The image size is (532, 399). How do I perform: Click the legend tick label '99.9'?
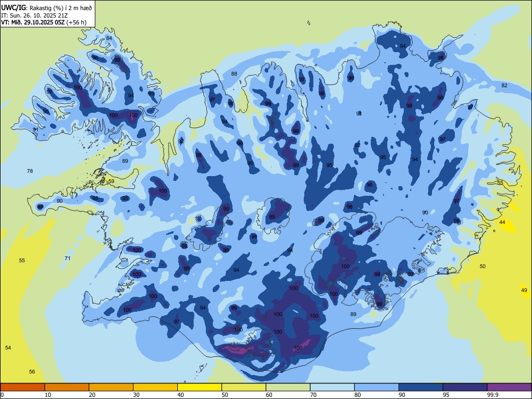(x=493, y=395)
